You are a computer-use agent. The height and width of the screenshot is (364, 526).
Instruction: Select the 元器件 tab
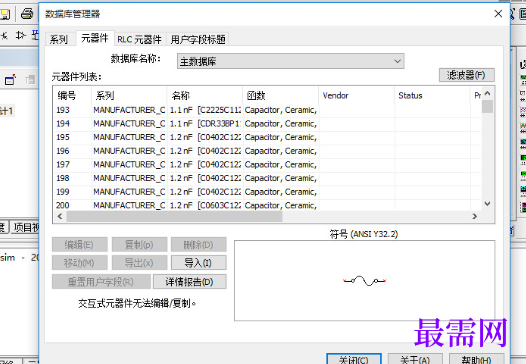click(x=95, y=38)
